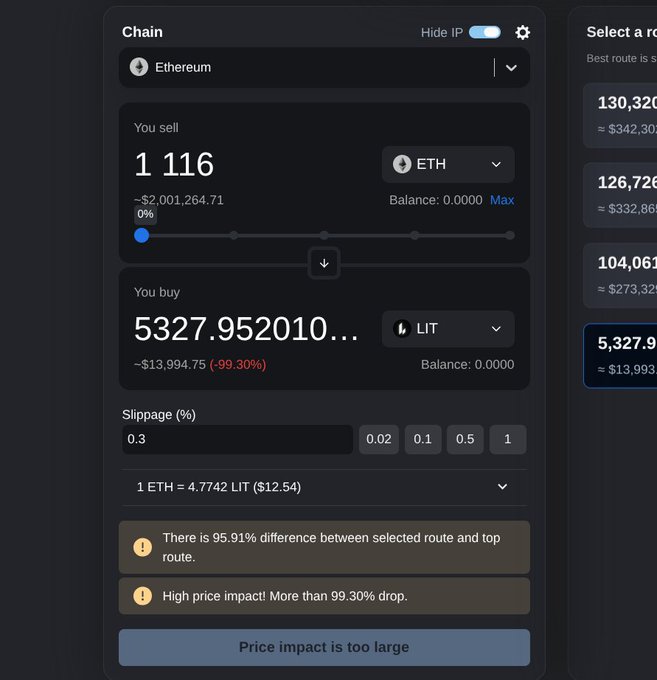
Task: Set slippage to 0.02 preset
Action: click(x=379, y=439)
